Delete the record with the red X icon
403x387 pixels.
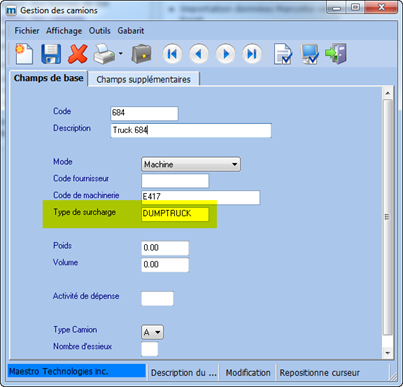(78, 54)
